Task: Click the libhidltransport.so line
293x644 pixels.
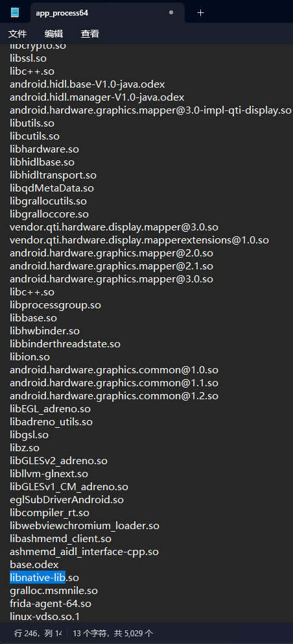Action: [53, 175]
